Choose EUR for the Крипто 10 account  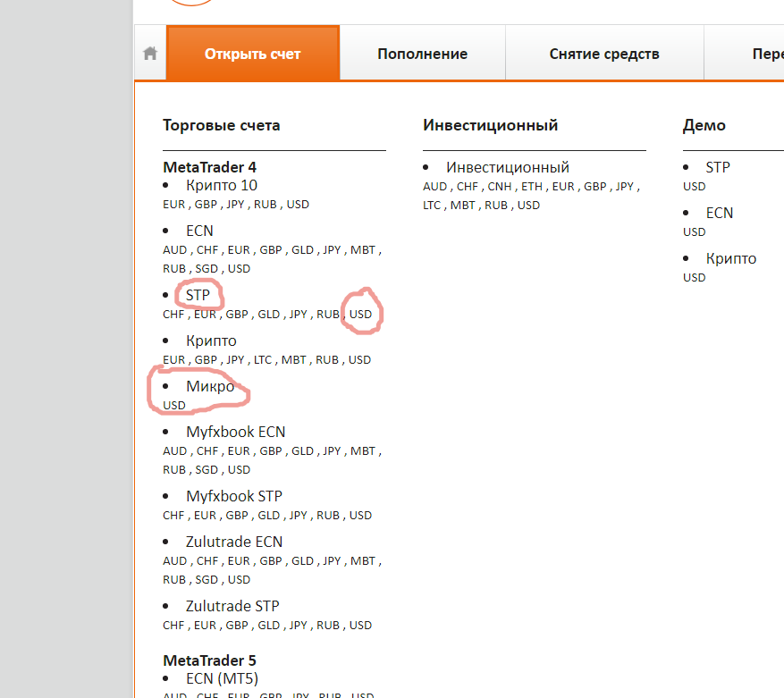pos(174,205)
